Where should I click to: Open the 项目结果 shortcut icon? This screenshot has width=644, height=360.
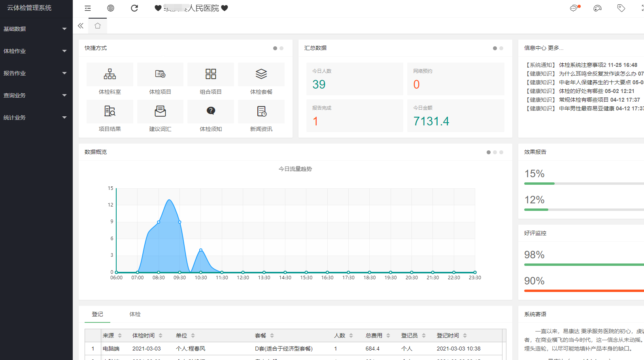pyautogui.click(x=110, y=112)
